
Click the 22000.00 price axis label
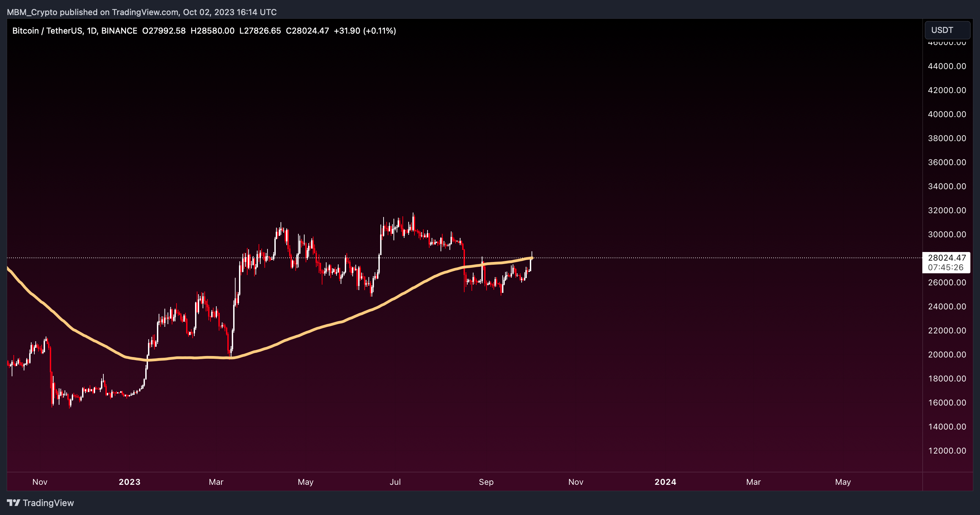(947, 331)
